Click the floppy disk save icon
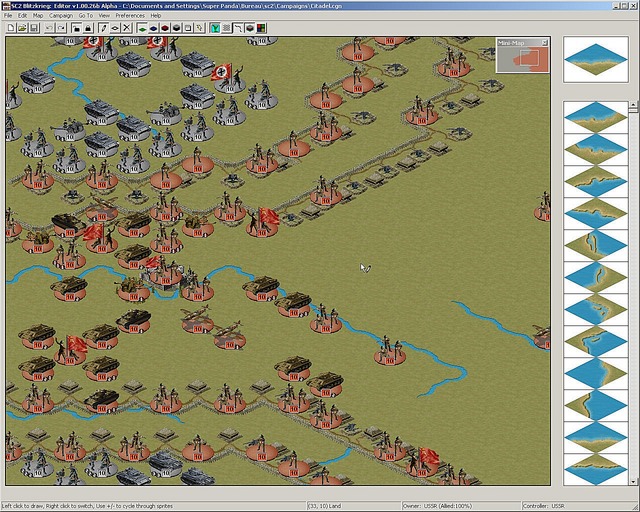This screenshot has height=512, width=640. [x=34, y=28]
